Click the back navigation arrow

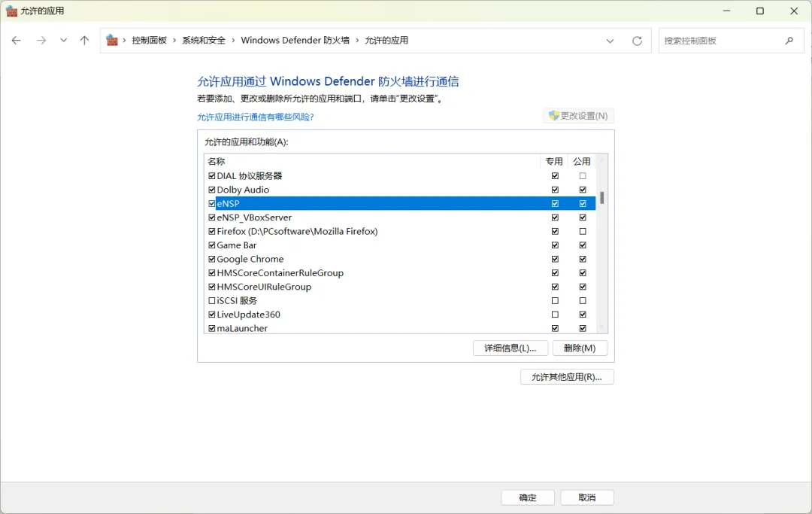point(16,41)
